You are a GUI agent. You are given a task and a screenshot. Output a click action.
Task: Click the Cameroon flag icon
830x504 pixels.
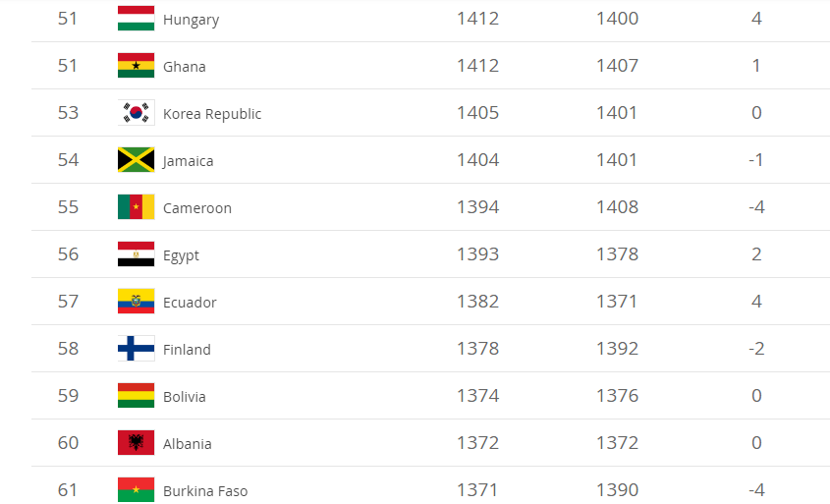136,207
